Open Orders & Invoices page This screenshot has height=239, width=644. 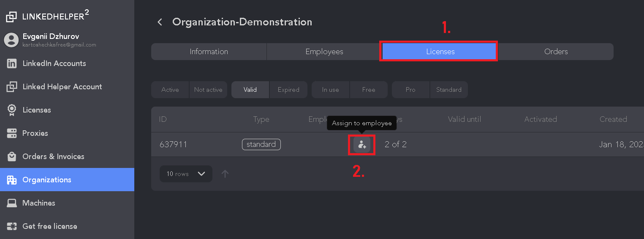67,157
